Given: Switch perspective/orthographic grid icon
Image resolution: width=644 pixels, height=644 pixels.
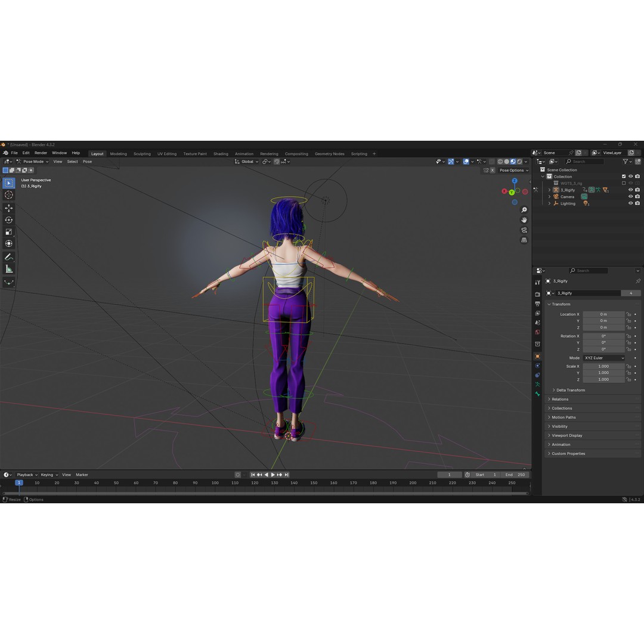Looking at the screenshot, I should tap(524, 240).
